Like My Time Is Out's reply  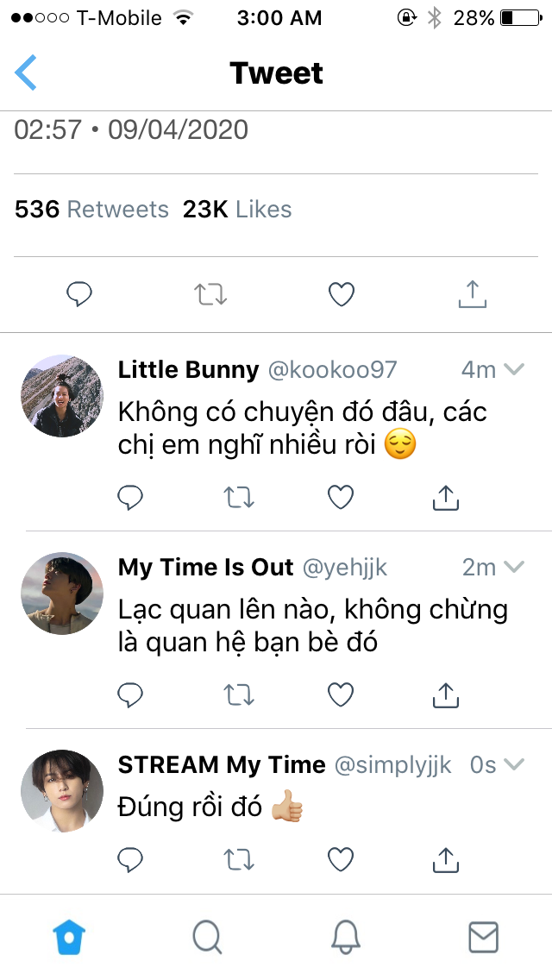pos(341,694)
